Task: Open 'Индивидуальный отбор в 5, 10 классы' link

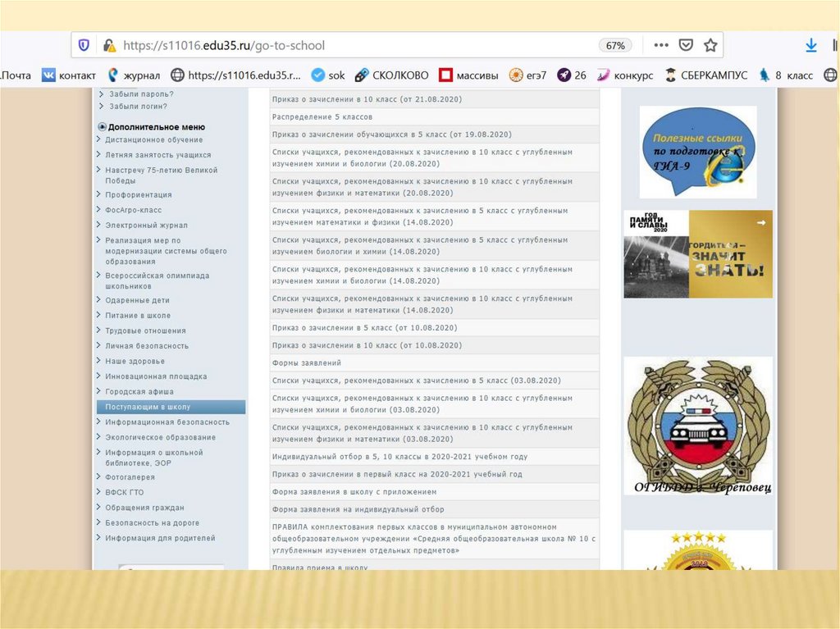Action: (399, 457)
